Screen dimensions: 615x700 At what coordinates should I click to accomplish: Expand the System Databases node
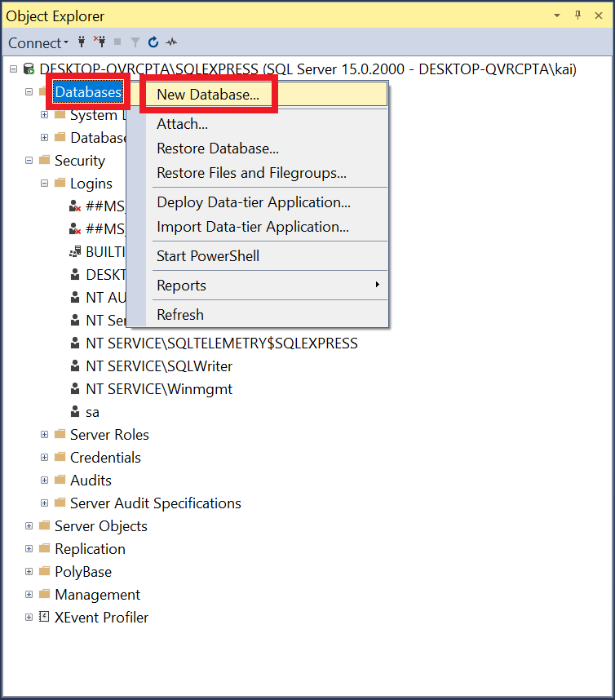tap(44, 115)
